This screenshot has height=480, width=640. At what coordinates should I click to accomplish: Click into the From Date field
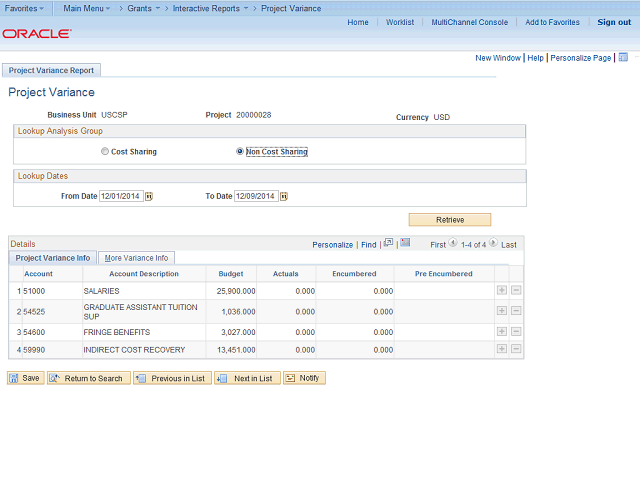(120, 196)
